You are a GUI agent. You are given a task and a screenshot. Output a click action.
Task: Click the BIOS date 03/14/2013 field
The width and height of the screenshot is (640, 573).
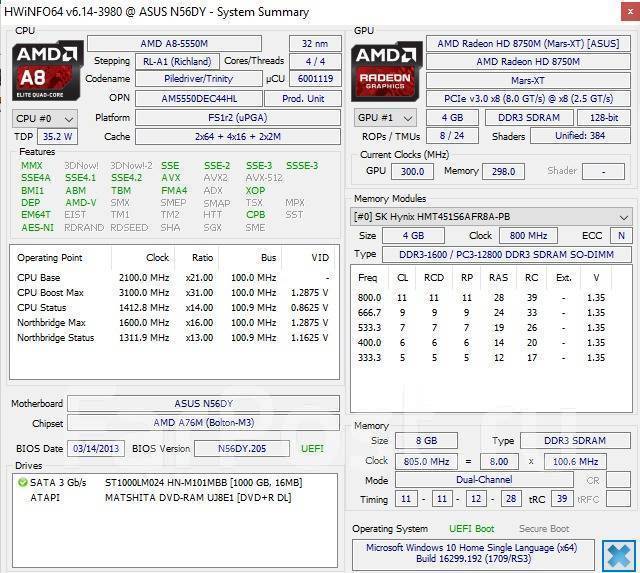click(x=95, y=448)
